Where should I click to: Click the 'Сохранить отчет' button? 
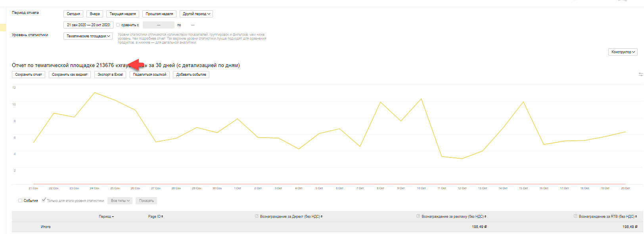click(29, 75)
